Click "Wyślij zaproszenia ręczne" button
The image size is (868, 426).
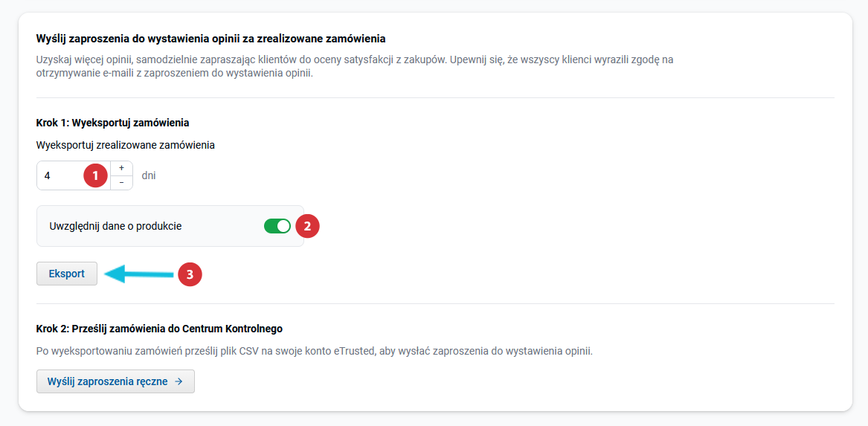tap(115, 381)
